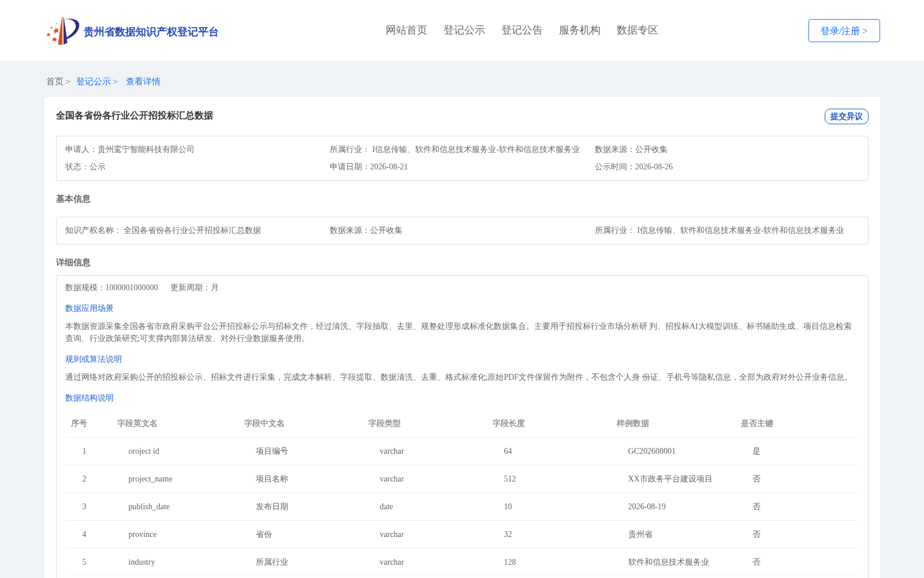Viewport: 924px width, 578px height.
Task: Click 是 primary key cell in row 1
Action: pyautogui.click(x=757, y=451)
